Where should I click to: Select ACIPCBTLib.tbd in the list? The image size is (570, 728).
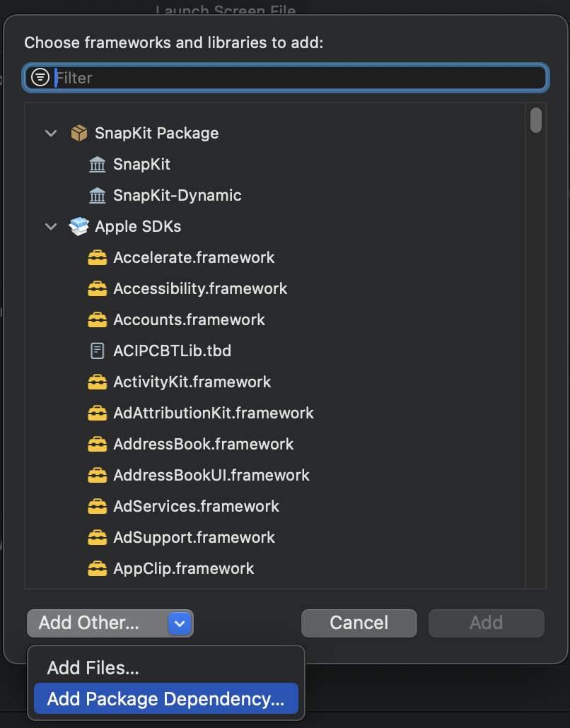pos(173,351)
